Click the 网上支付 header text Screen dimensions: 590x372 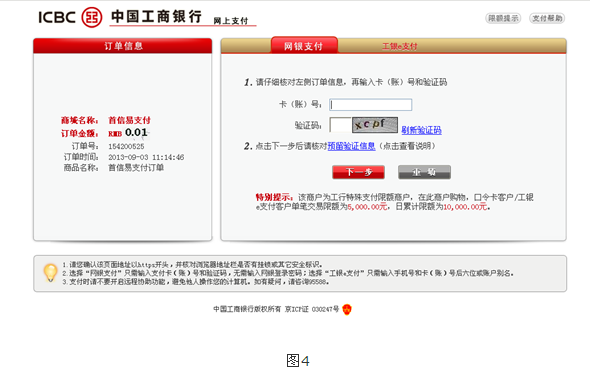coord(231,21)
